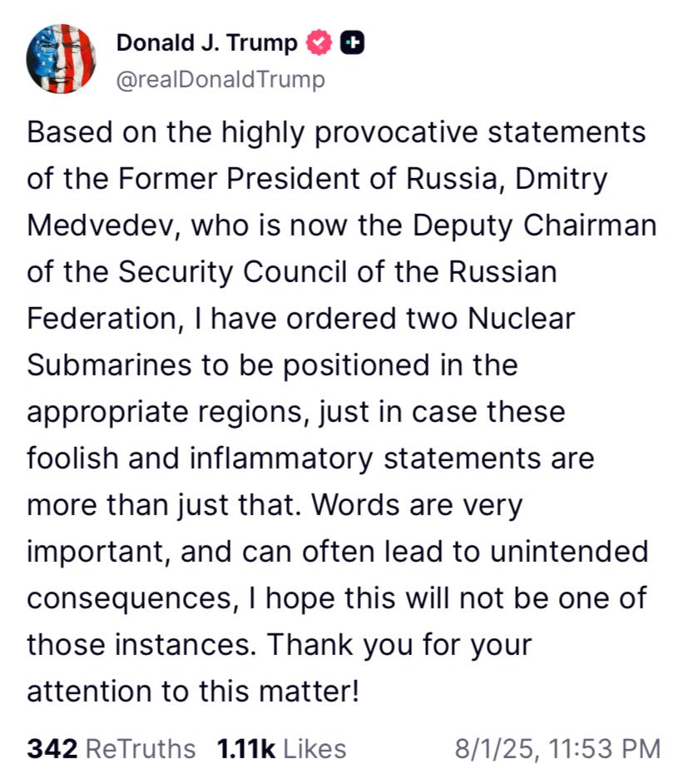Click the 342 ReTruths number
This screenshot has width=688, height=784.
point(52,748)
